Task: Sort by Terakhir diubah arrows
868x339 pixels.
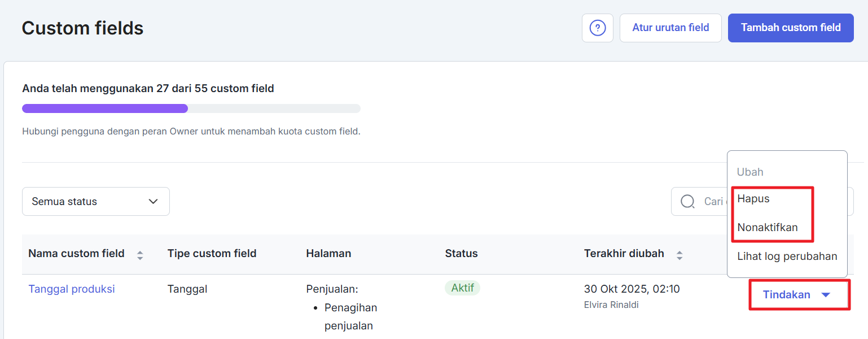Action: coord(680,255)
